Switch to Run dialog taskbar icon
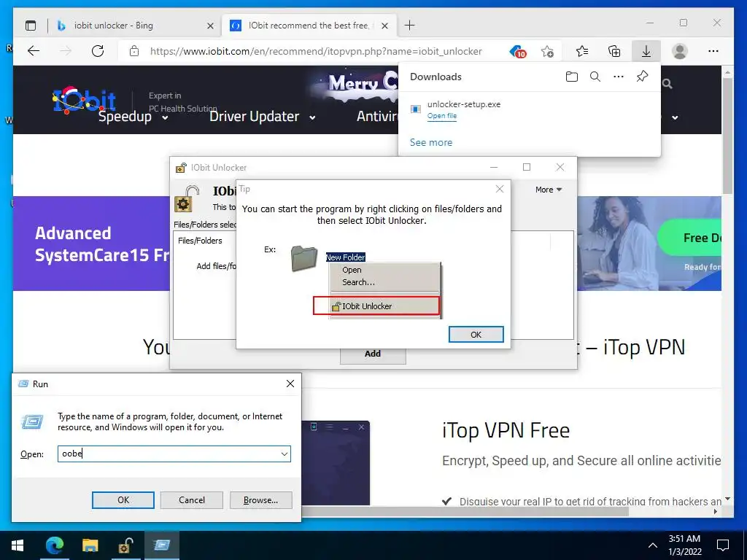Viewport: 747px width, 560px height. pyautogui.click(x=161, y=545)
